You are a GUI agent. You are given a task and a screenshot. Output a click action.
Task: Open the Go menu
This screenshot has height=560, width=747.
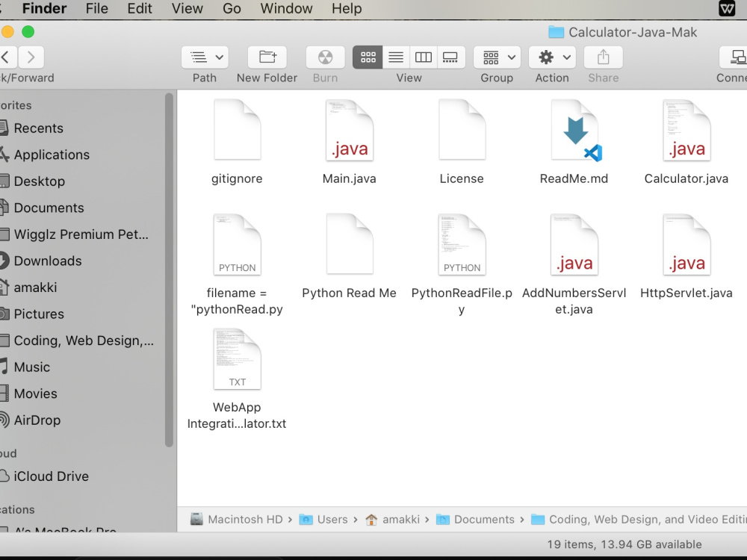pos(232,8)
